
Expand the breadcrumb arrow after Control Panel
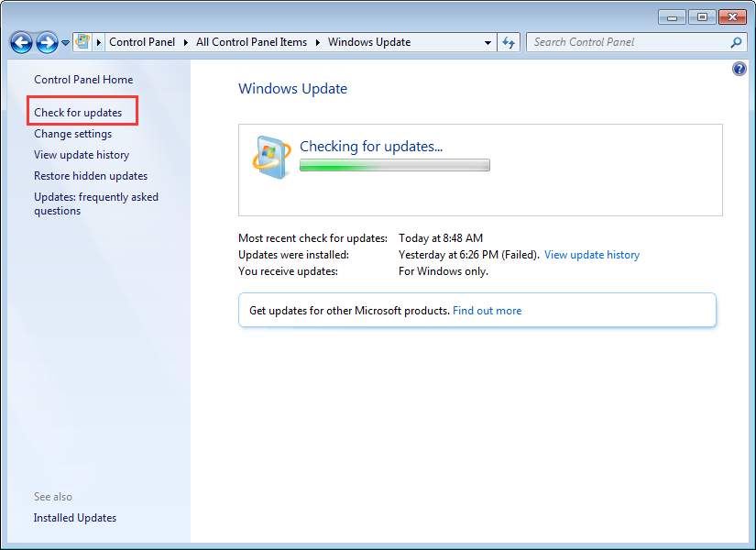[x=186, y=42]
